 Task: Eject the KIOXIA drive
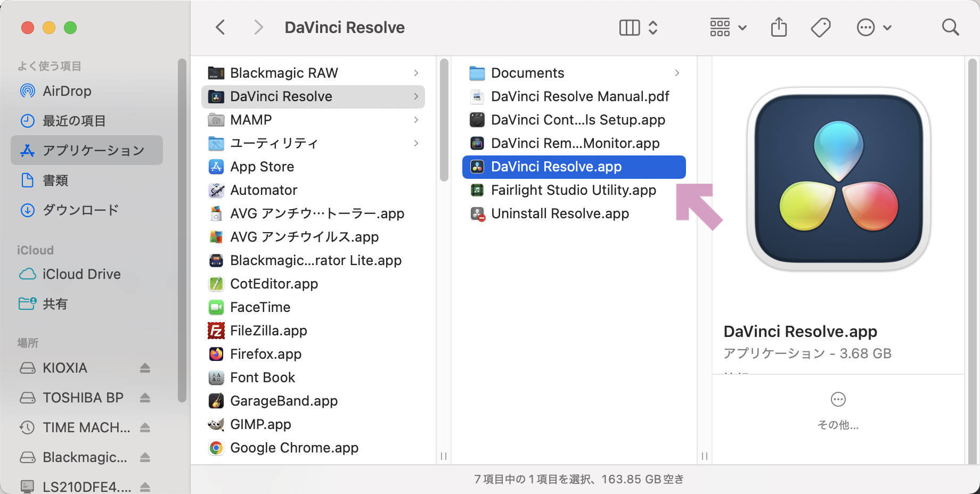coord(145,368)
